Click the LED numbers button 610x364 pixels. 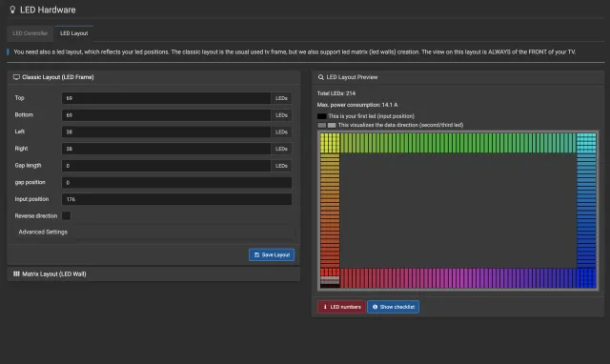pos(341,307)
